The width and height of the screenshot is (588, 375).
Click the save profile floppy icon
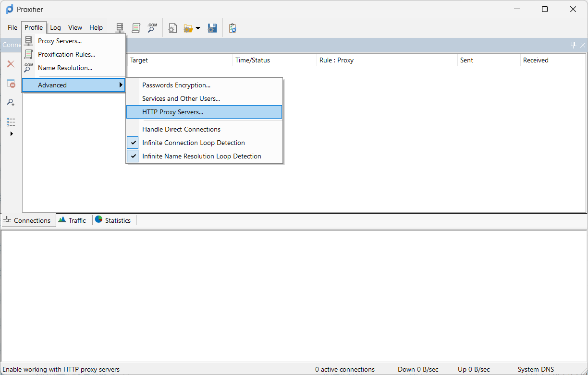click(212, 28)
